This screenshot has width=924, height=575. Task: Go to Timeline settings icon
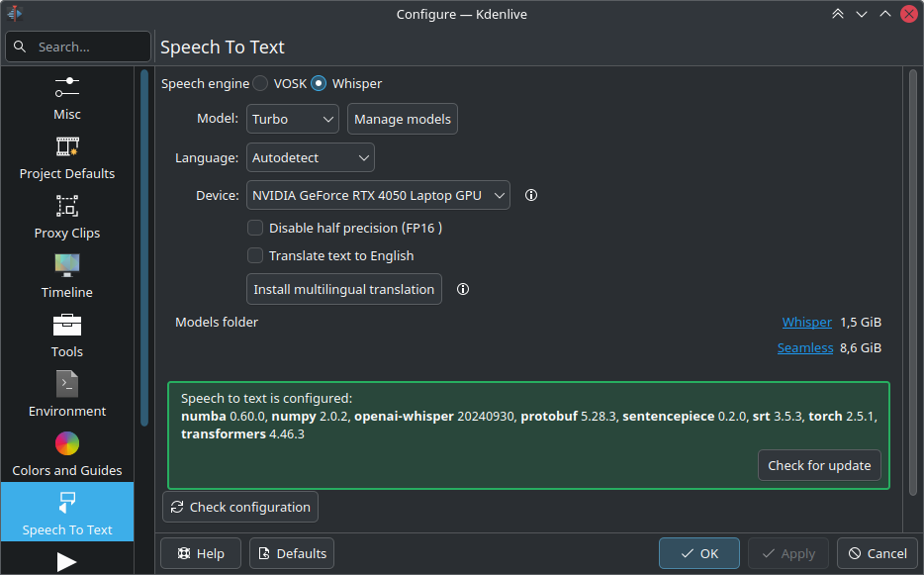click(67, 265)
